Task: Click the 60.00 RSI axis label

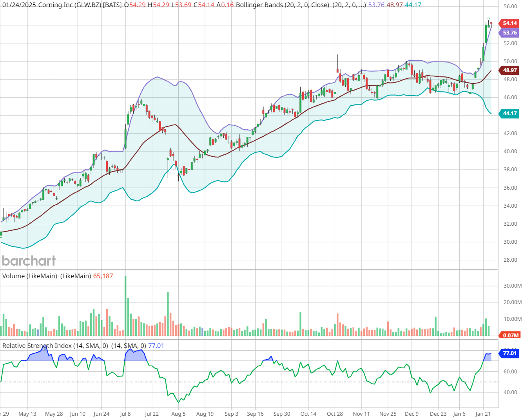Action: [x=510, y=371]
